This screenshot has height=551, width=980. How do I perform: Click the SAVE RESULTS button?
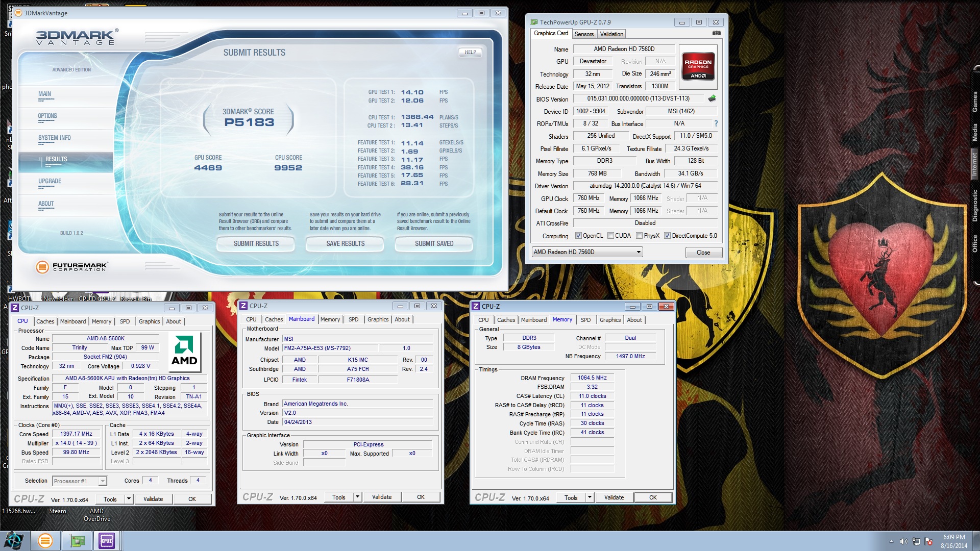point(345,244)
